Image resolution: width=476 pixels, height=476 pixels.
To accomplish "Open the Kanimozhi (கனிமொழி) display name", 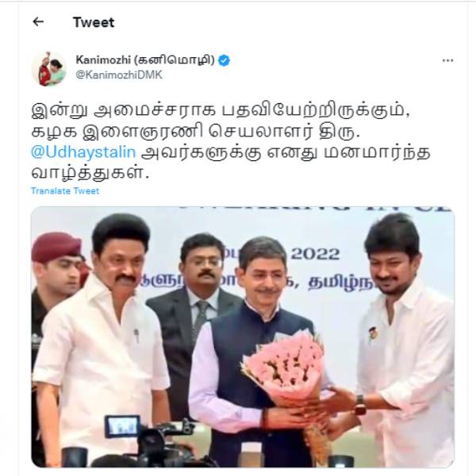I will click(145, 59).
